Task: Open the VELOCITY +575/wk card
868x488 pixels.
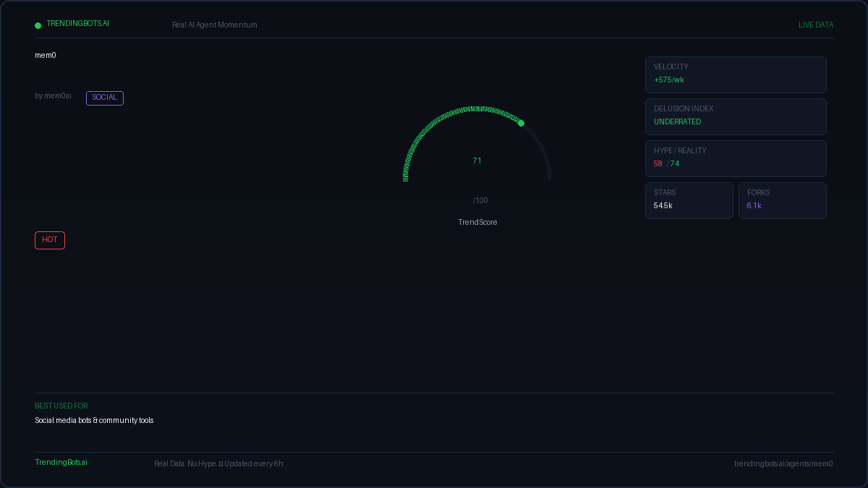Action: 736,74
